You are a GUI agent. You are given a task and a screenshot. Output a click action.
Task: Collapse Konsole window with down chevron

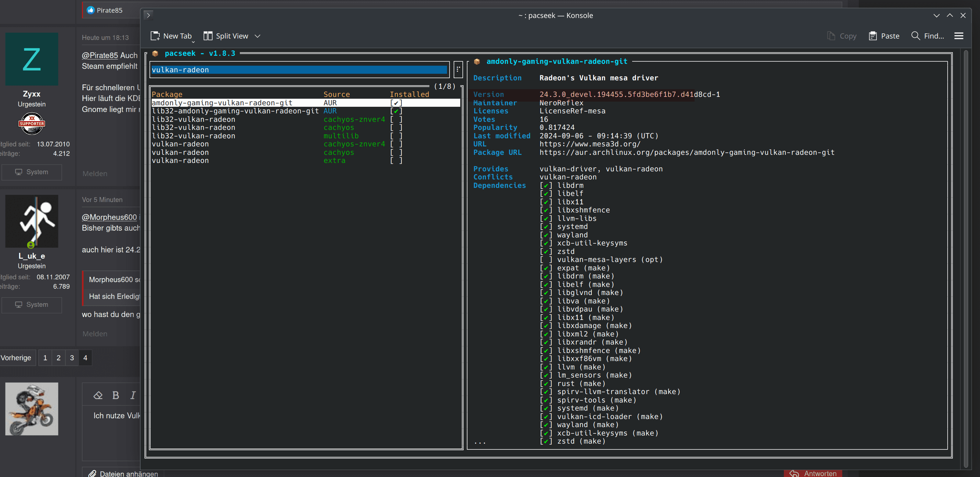point(936,15)
